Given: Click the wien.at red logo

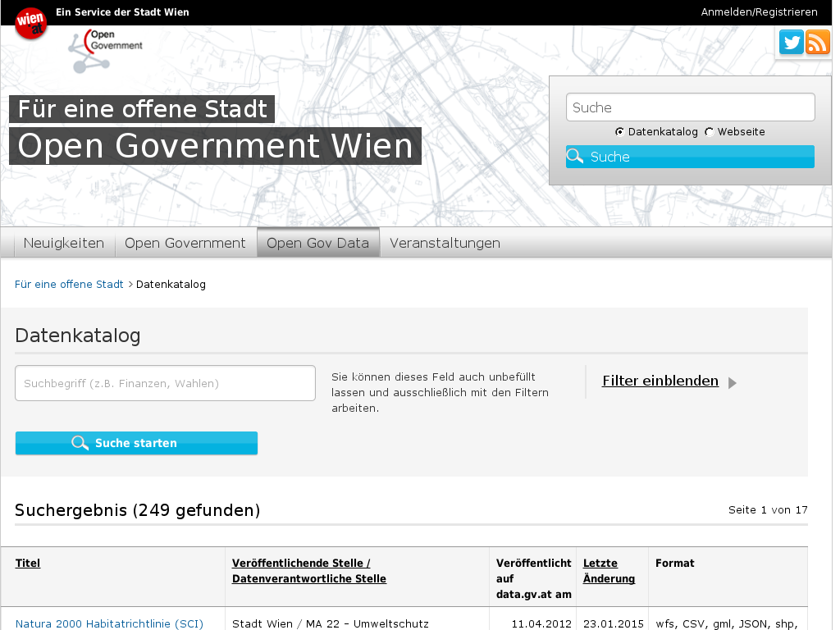Looking at the screenshot, I should [30, 23].
